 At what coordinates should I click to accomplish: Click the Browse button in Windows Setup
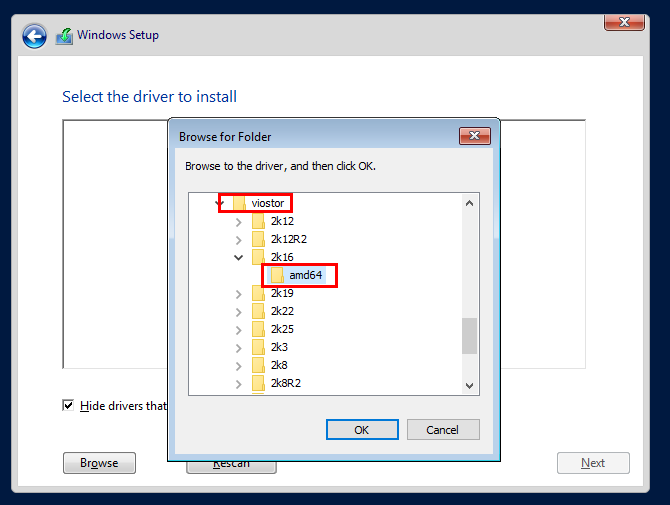coord(99,463)
